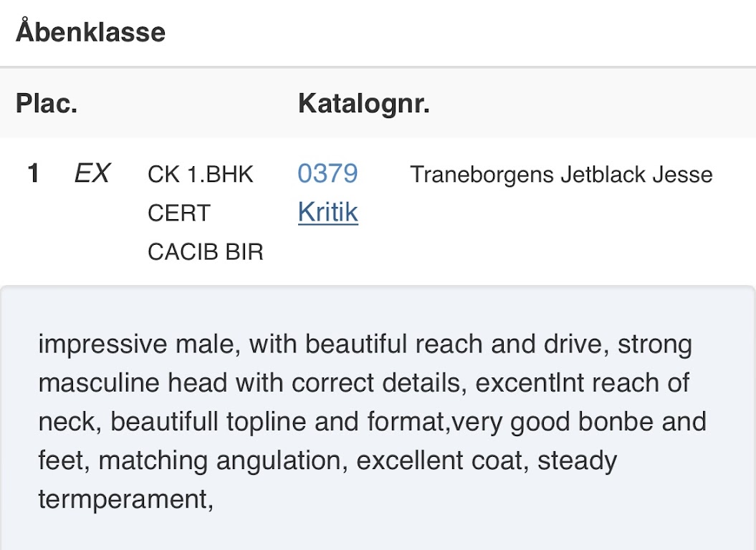Click the CACIB BIR award label
The width and height of the screenshot is (756, 550).
pos(206,251)
